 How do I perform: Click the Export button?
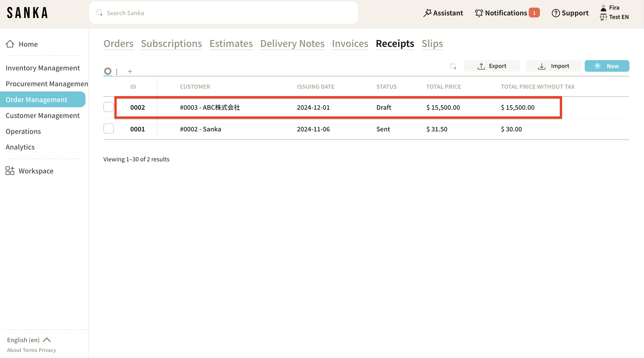click(492, 66)
